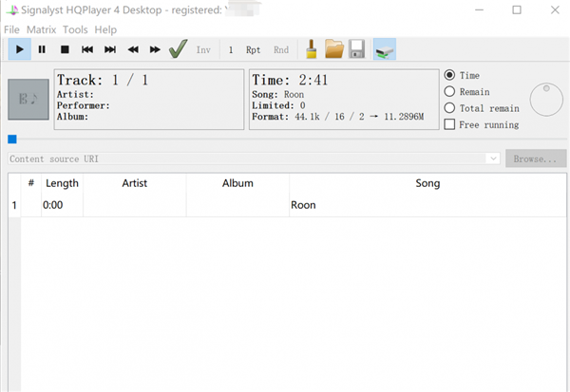Select the Time radio button

pyautogui.click(x=449, y=75)
